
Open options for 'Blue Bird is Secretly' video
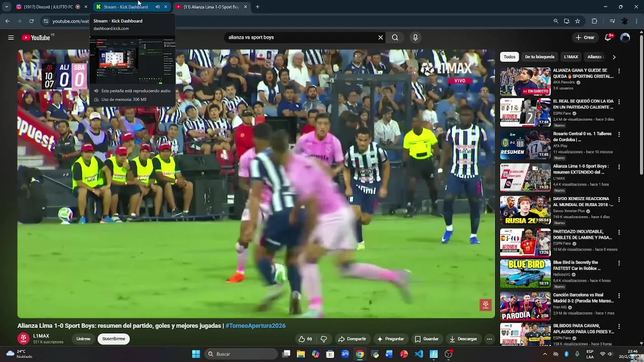(619, 263)
